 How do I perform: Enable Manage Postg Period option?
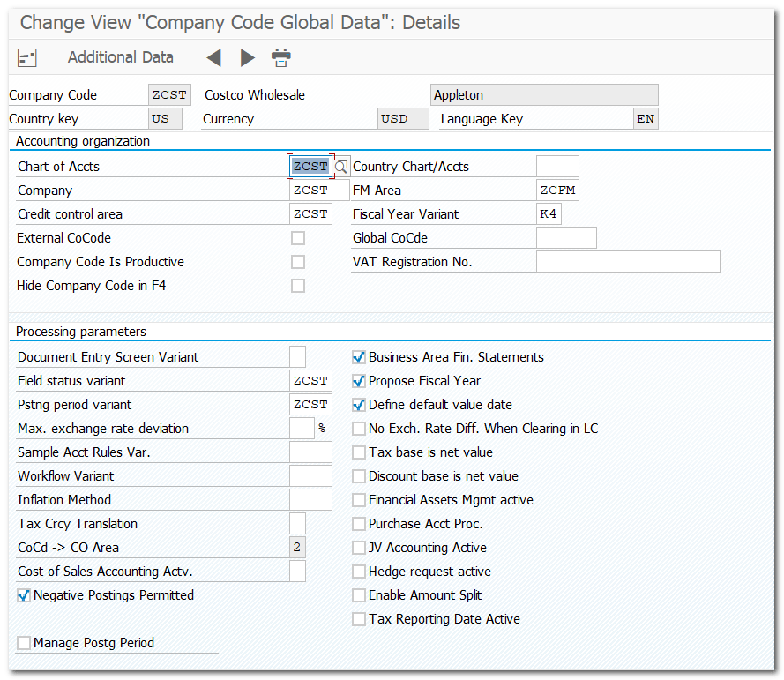coord(24,644)
